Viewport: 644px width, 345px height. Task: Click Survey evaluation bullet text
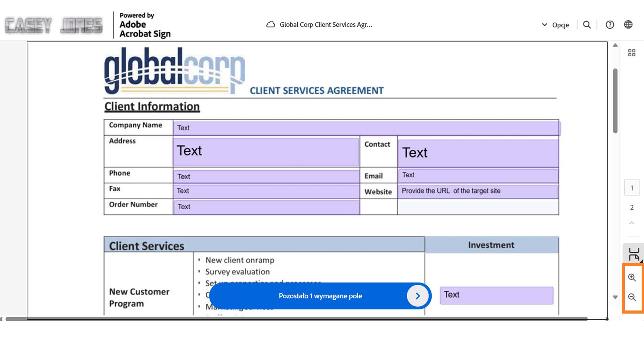[x=238, y=272]
